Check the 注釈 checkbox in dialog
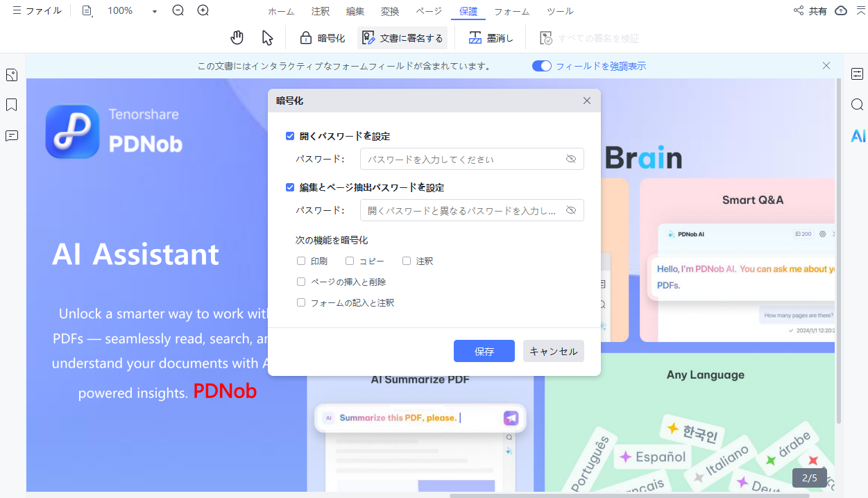 click(407, 261)
